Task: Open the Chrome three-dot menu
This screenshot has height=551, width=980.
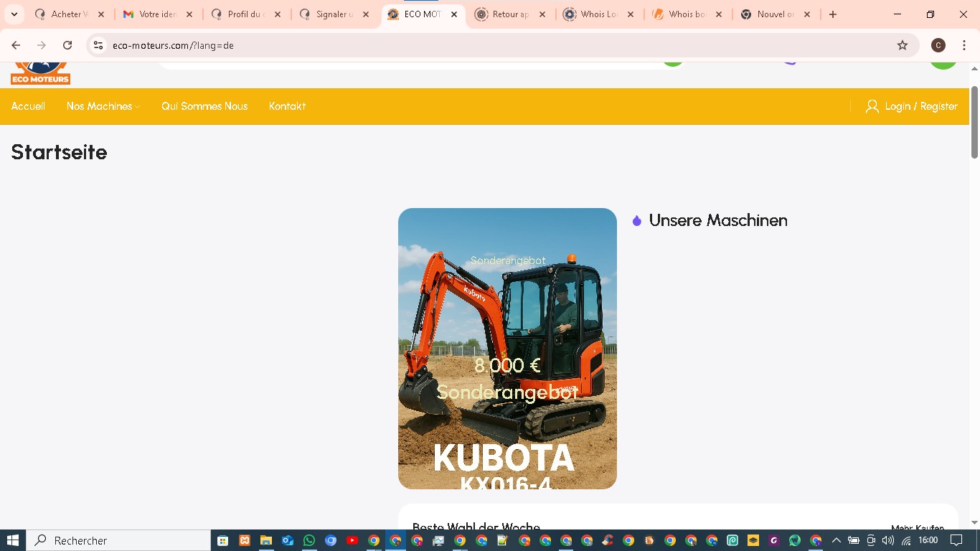Action: pyautogui.click(x=964, y=45)
